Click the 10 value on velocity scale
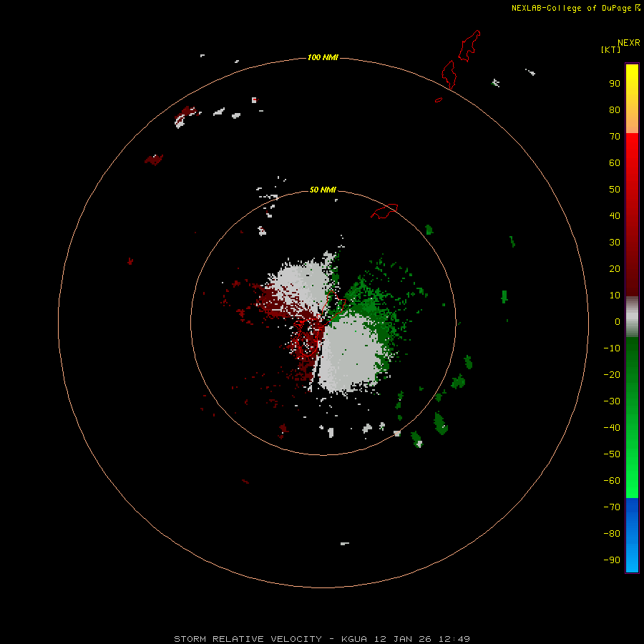 (x=615, y=296)
